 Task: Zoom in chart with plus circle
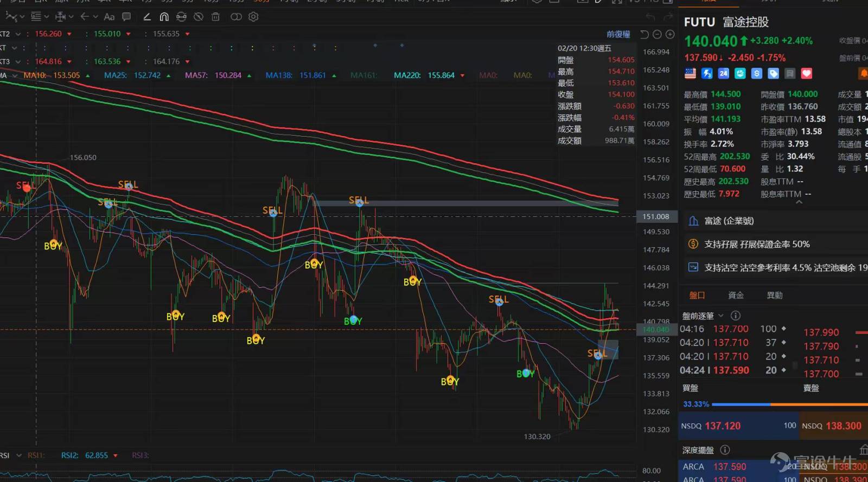[x=670, y=35]
